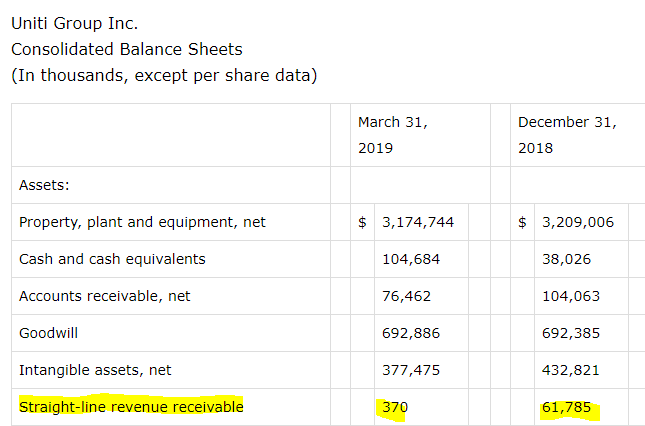645x426 pixels.
Task: Click the dollar sign before 3,174,744
Action: tap(362, 222)
